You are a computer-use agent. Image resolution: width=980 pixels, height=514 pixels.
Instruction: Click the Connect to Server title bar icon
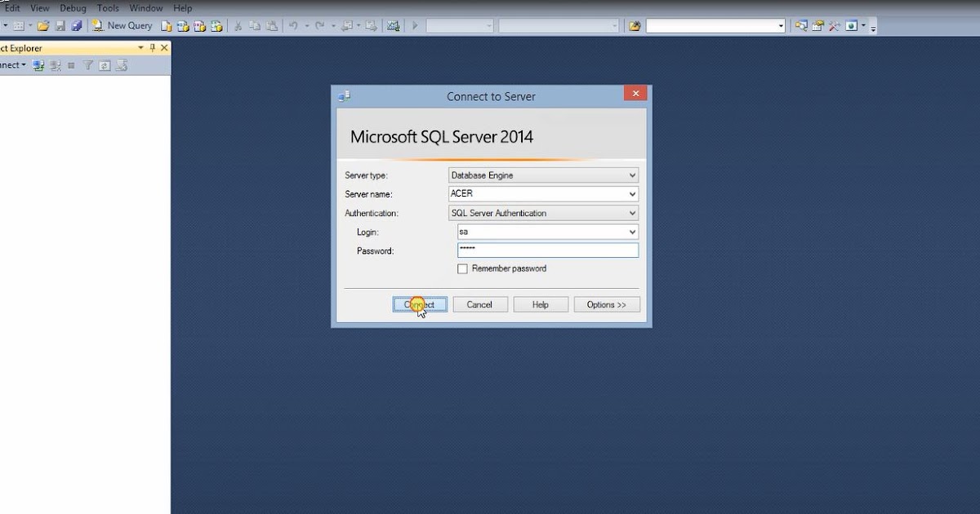345,96
